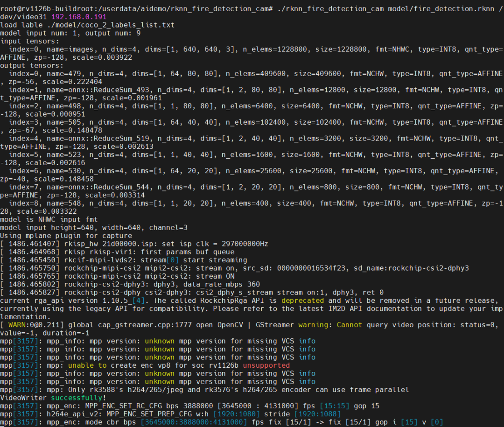Click the 'output tensors:' heading line
The image size is (504, 427).
[x=32, y=66]
